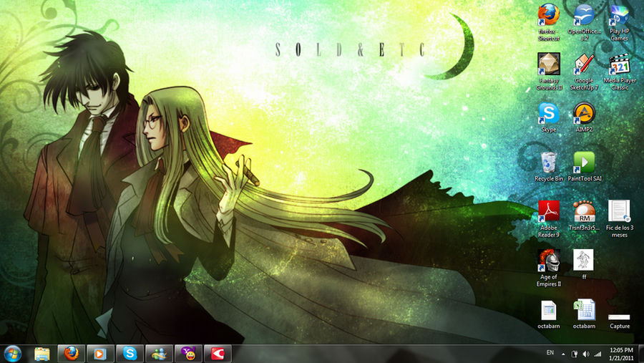Select the octabarn spreadsheet file icon
This screenshot has width=644, height=363.
coord(584,314)
